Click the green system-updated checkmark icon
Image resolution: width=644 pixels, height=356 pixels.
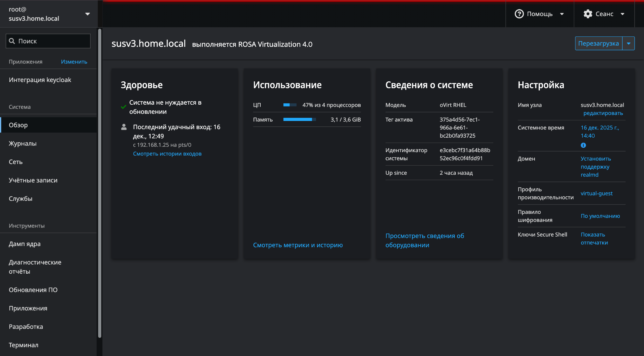124,107
